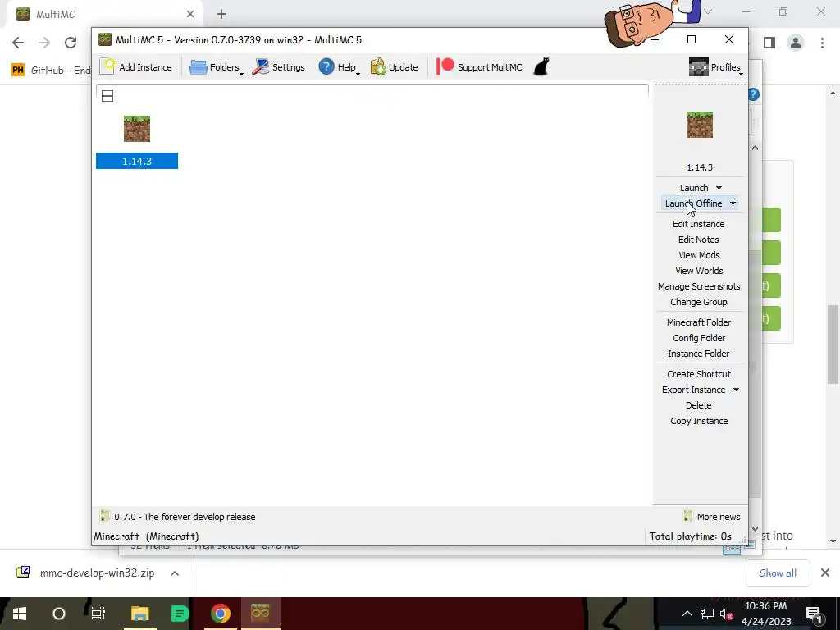Click the green notes app taskbar icon
Viewport: 840px width, 630px height.
180,614
